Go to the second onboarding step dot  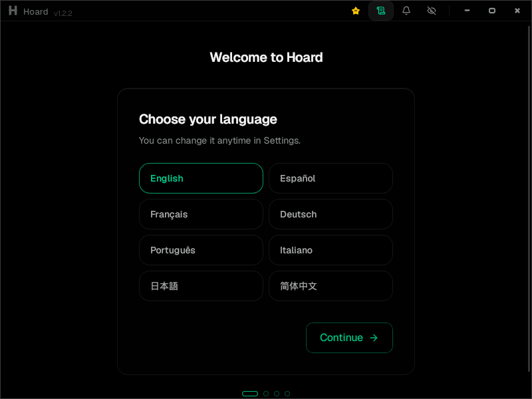point(266,394)
